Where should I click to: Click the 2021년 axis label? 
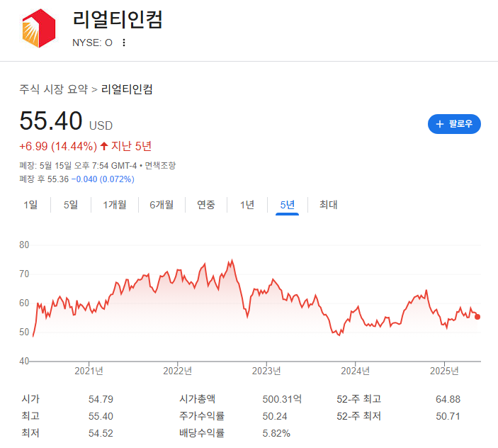[x=89, y=371]
